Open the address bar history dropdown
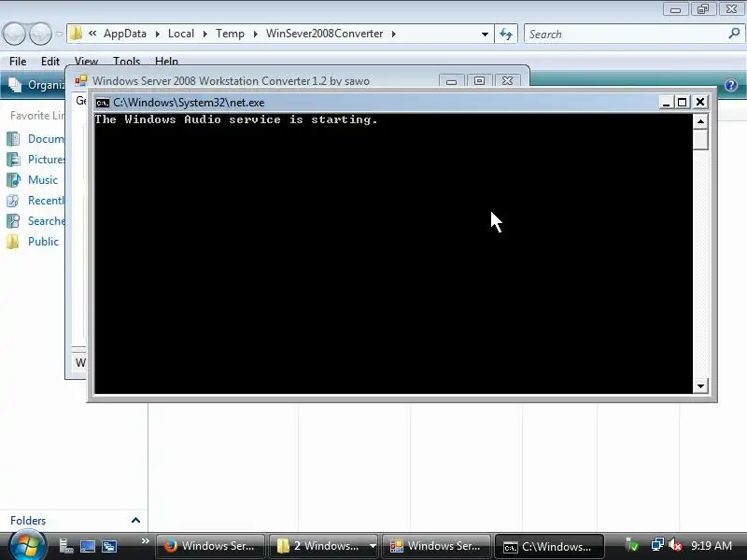The image size is (747, 560). point(485,34)
